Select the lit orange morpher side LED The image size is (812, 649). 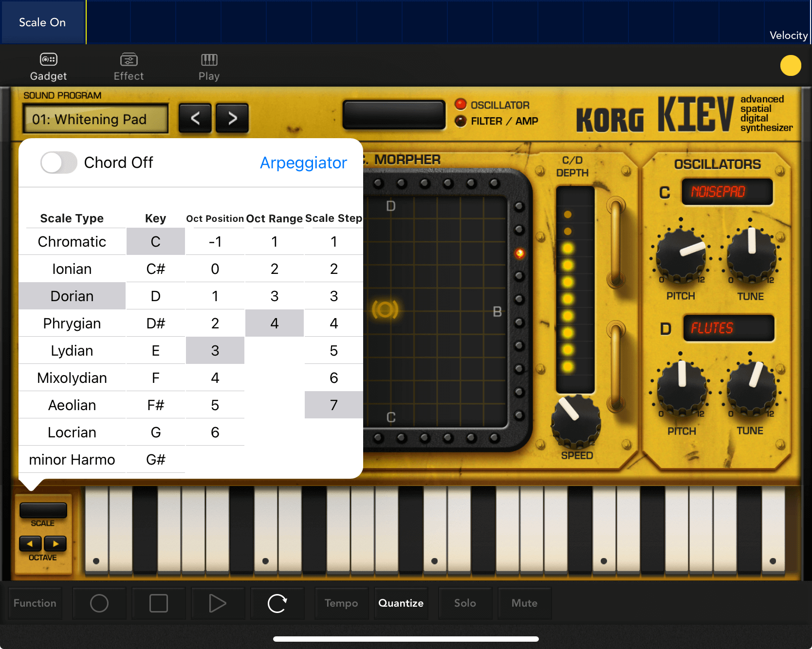point(520,253)
